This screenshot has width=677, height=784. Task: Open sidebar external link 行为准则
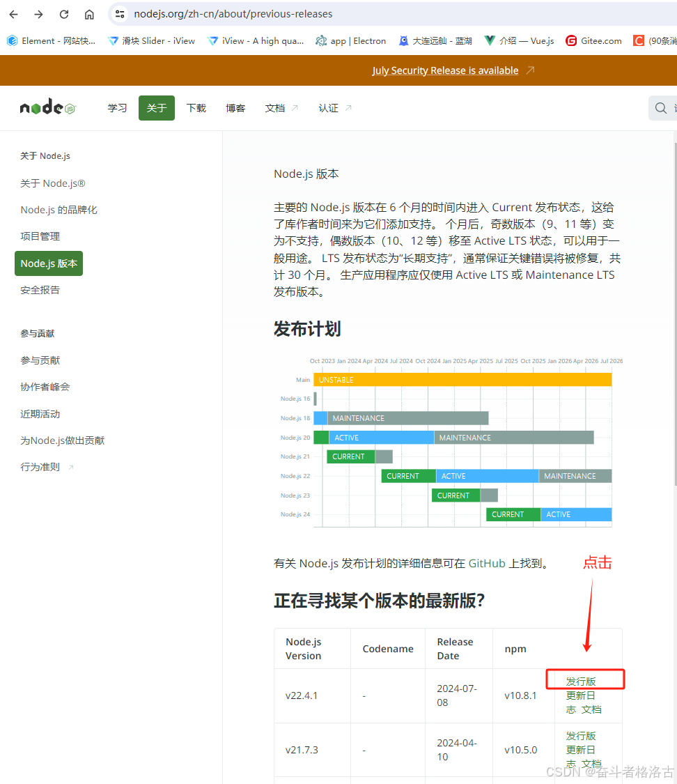pos(47,467)
